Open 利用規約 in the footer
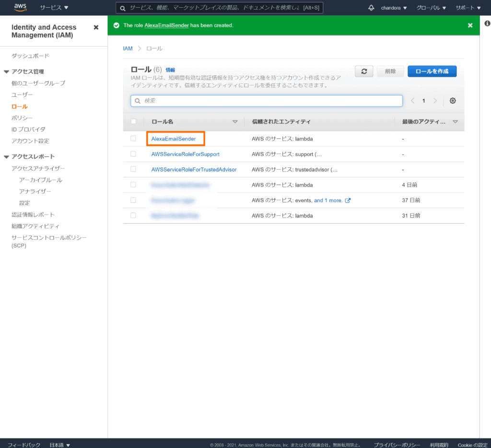The image size is (491, 448). 439,445
